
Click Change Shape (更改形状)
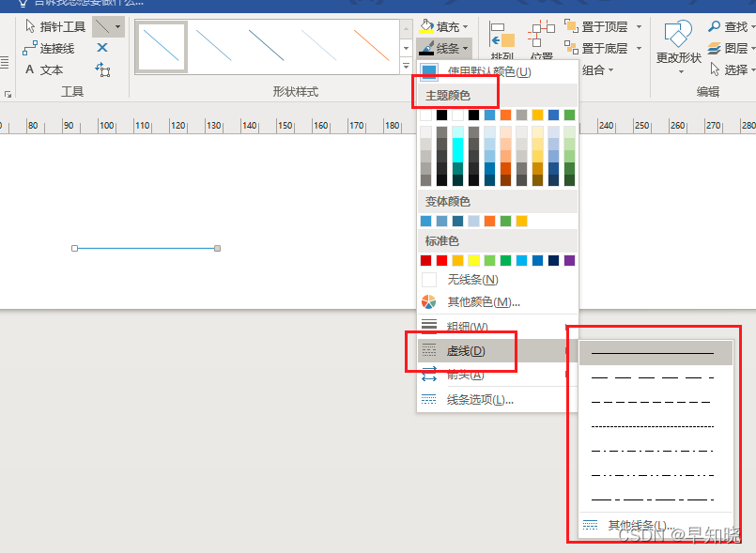tap(678, 47)
